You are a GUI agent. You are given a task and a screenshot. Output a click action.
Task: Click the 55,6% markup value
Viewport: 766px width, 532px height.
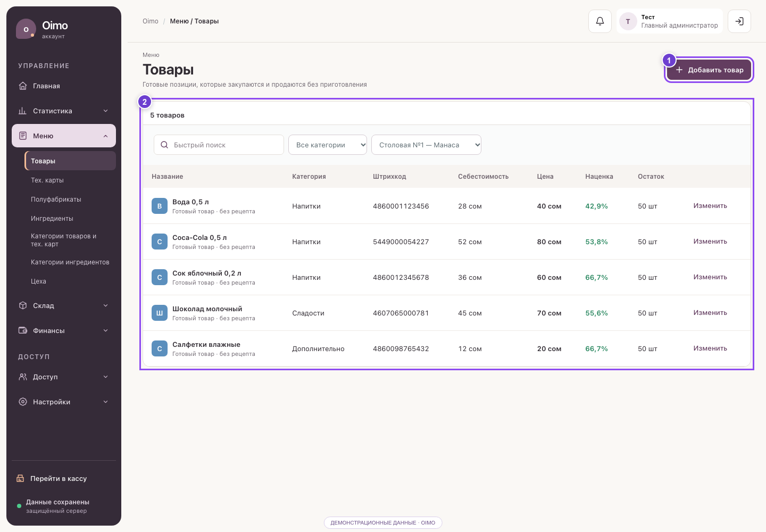[x=596, y=313]
